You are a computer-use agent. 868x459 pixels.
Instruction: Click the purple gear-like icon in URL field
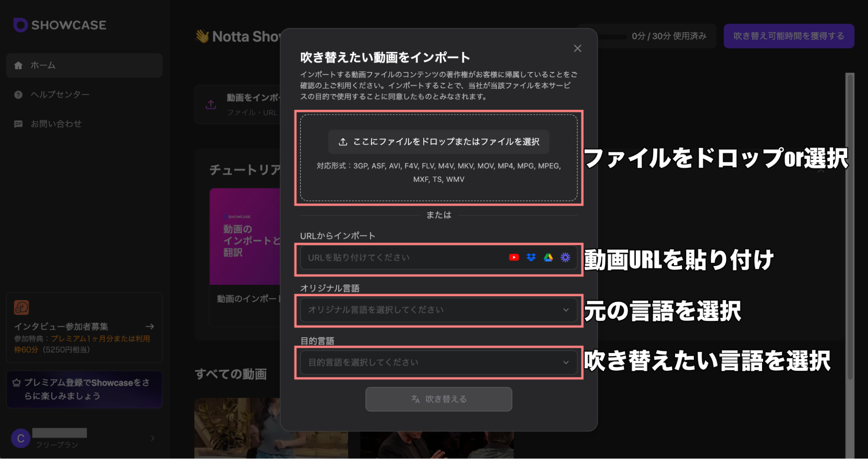click(x=565, y=258)
